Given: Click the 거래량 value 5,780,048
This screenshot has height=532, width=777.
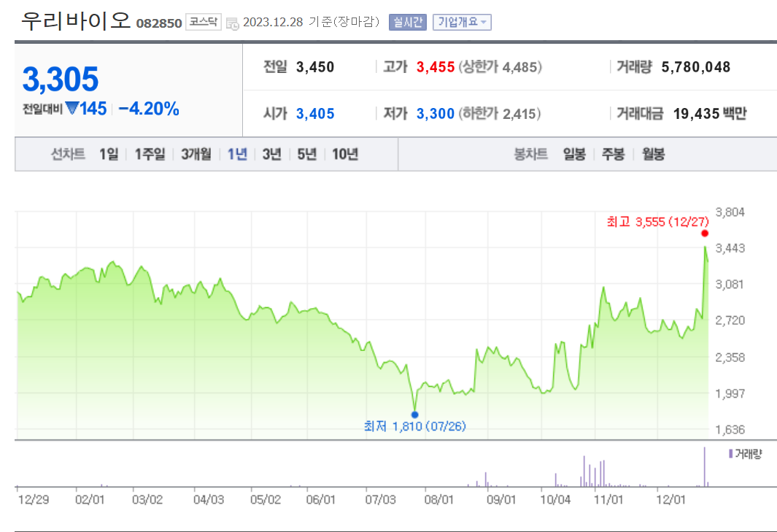Looking at the screenshot, I should click(x=696, y=67).
